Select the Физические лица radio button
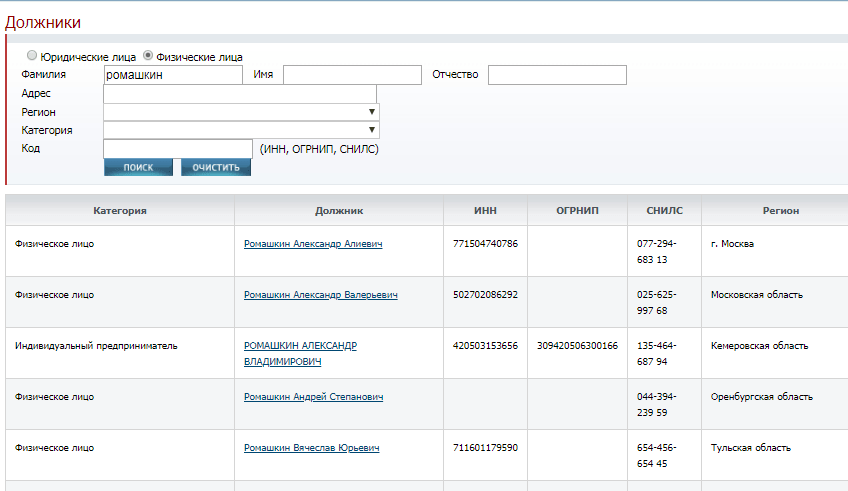The image size is (848, 491). click(148, 57)
